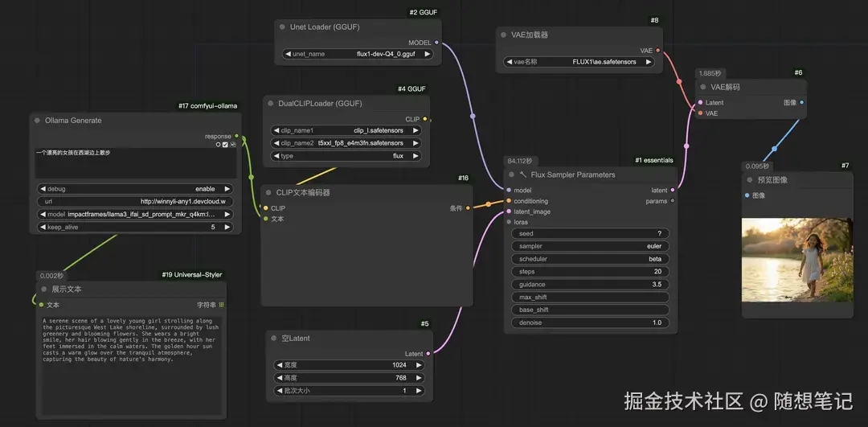This screenshot has height=427, width=868.
Task: Click the VAE input port on VAE解码
Action: click(700, 113)
